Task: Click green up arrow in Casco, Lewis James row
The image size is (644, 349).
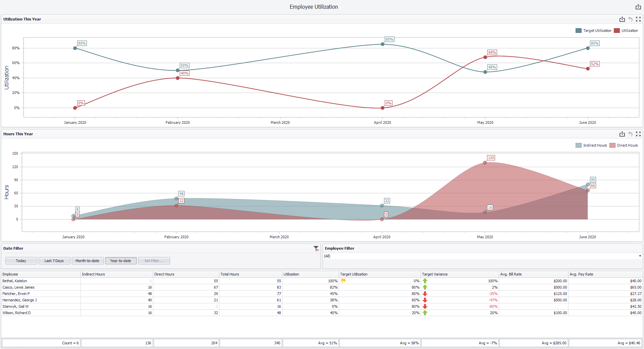Action: pyautogui.click(x=425, y=287)
